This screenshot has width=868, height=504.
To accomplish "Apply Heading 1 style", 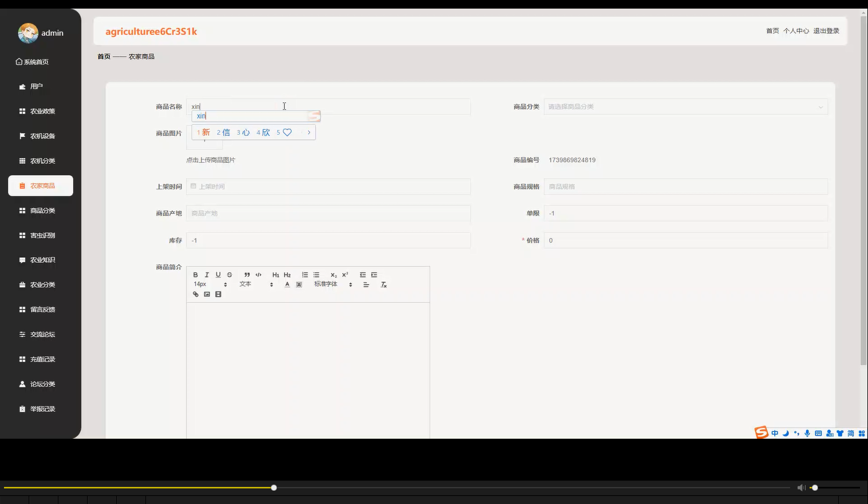I will pyautogui.click(x=275, y=275).
